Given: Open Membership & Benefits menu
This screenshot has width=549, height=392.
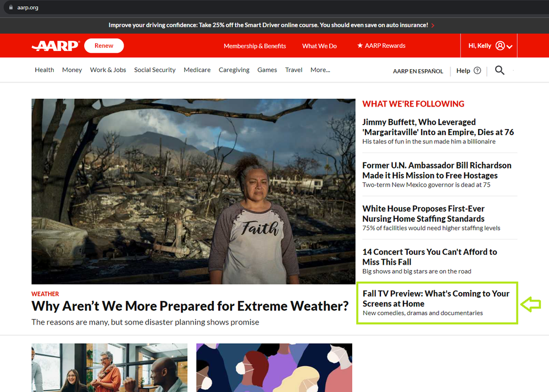Looking at the screenshot, I should click(x=254, y=46).
